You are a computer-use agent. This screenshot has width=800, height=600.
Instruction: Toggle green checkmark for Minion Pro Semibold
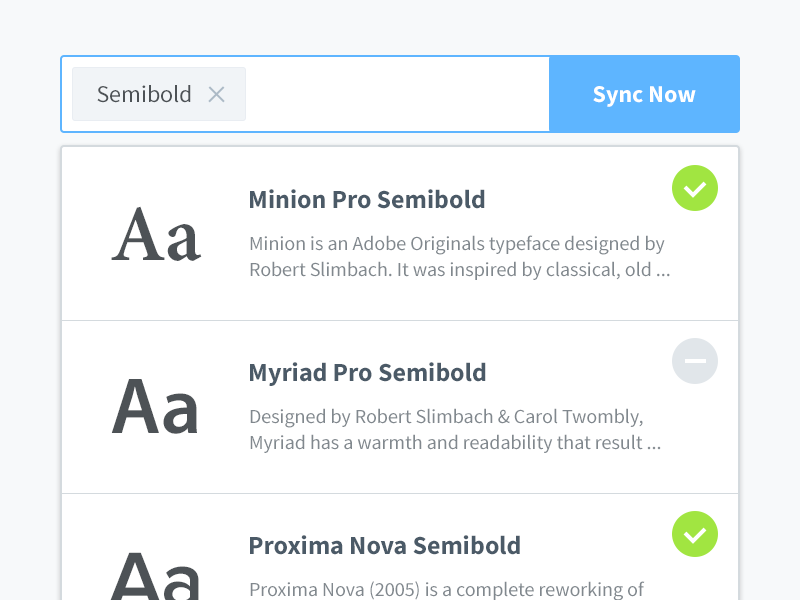pos(694,188)
